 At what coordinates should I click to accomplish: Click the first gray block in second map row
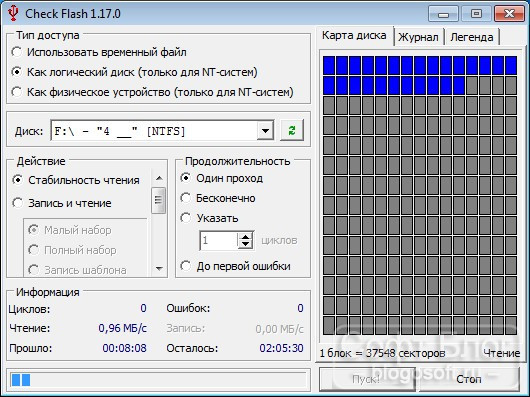point(472,85)
